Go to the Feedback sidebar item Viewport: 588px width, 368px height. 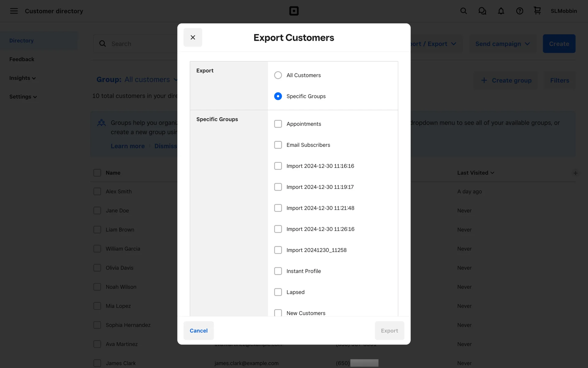coord(22,59)
